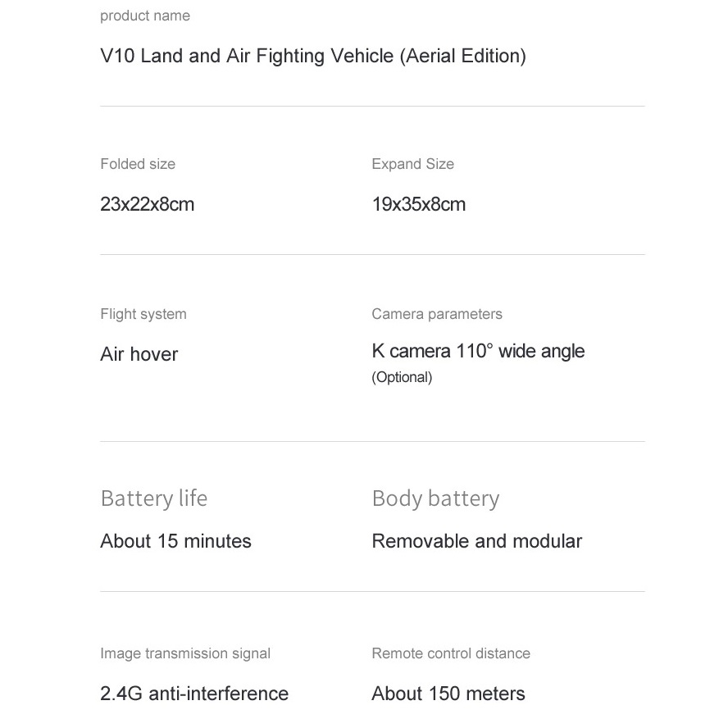
Task: Select 'Removable and modular' value
Action: pyautogui.click(x=477, y=541)
